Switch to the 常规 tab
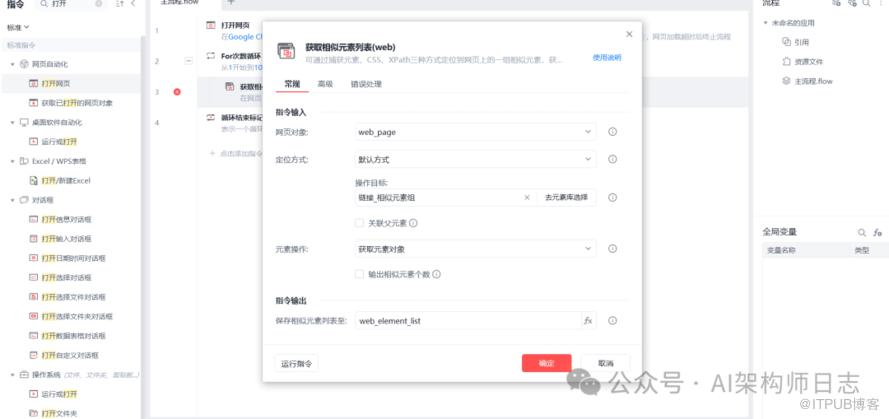Viewport: 889px width, 419px height. [x=292, y=84]
